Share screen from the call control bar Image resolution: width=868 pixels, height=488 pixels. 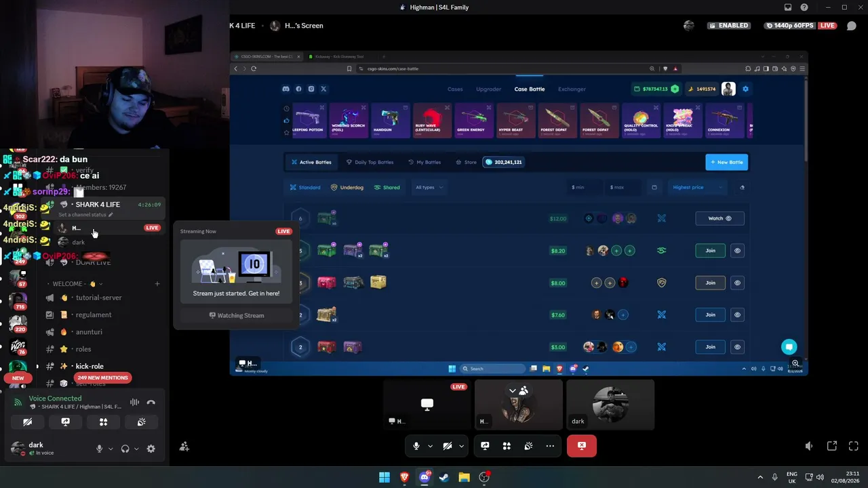485,446
